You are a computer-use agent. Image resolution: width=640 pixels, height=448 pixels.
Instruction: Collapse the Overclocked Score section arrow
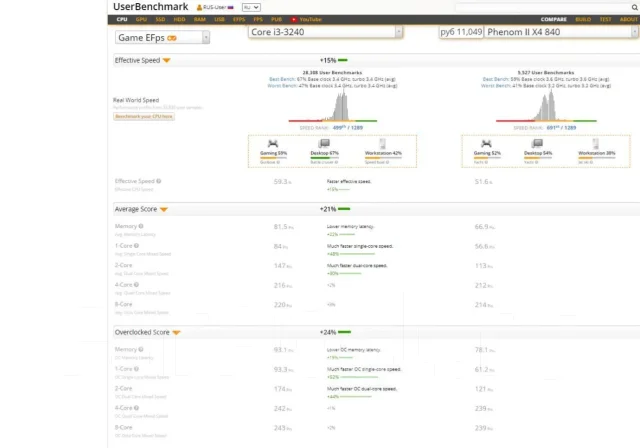pos(176,333)
